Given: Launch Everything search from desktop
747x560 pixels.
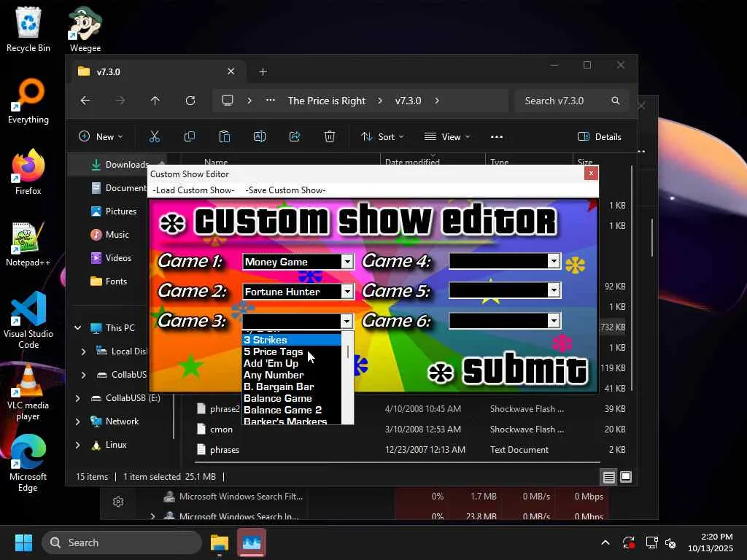Looking at the screenshot, I should point(28,101).
